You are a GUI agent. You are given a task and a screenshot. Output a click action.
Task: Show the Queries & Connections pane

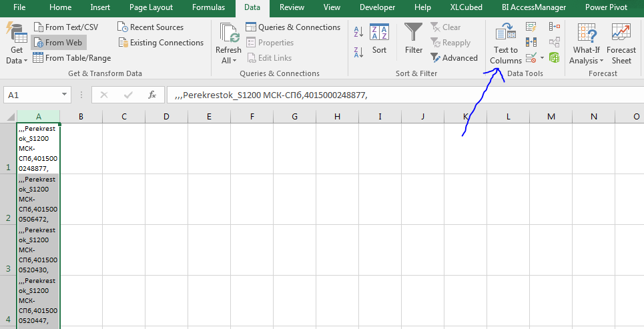point(293,27)
